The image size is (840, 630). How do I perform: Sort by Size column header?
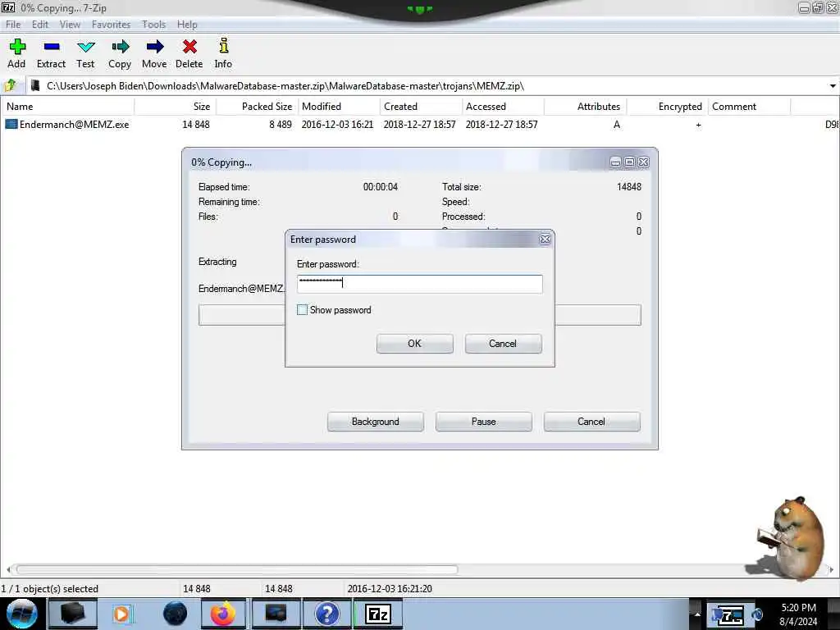click(176, 107)
